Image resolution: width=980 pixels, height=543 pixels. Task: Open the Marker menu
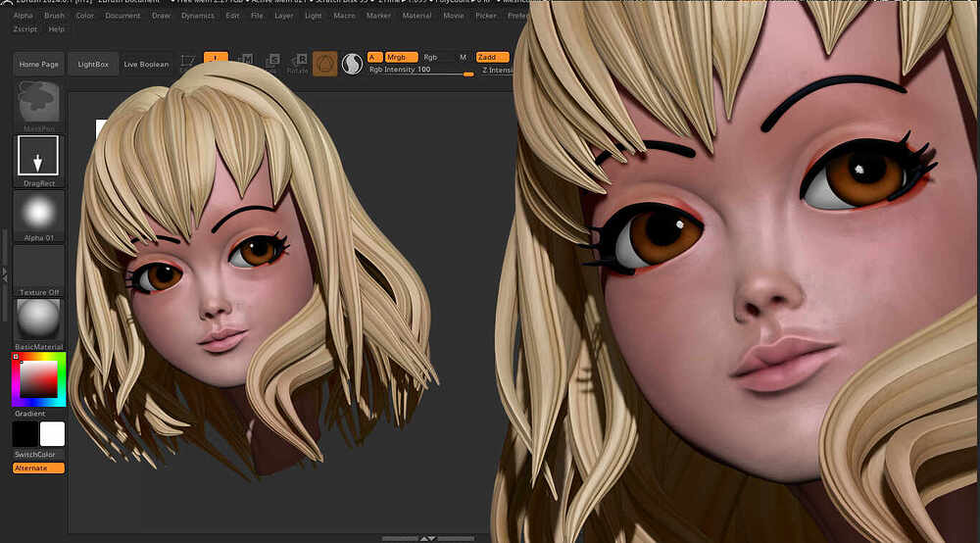coord(378,16)
